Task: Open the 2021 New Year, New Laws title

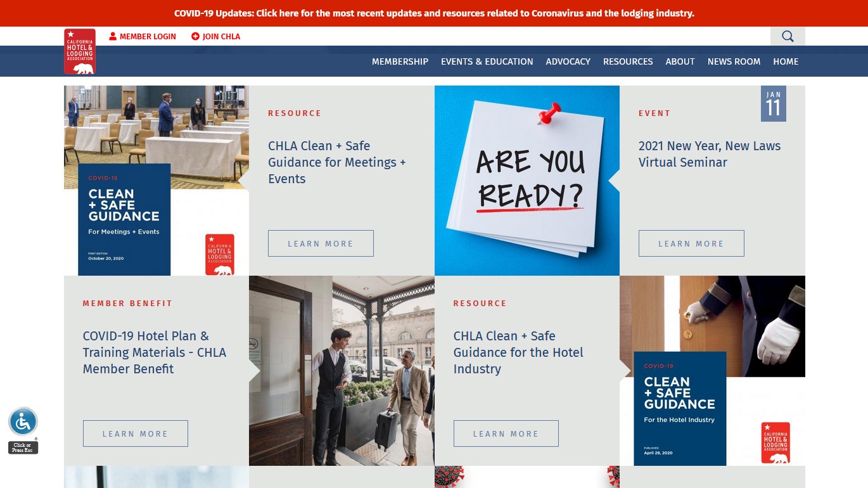Action: click(x=710, y=154)
